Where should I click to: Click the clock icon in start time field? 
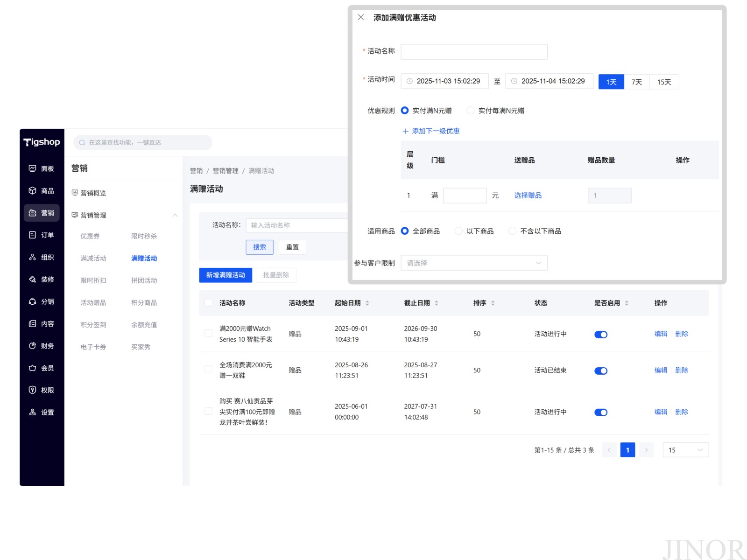[x=409, y=81]
